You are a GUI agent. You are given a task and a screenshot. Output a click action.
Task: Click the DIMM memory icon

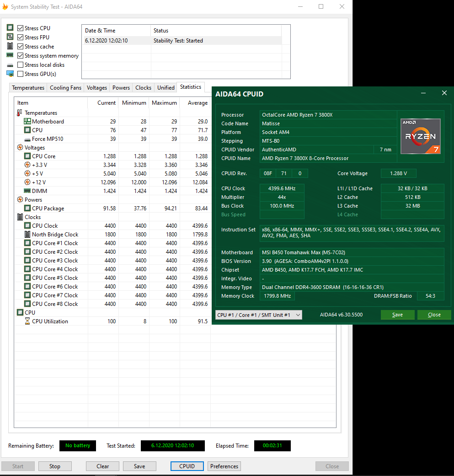(x=27, y=191)
